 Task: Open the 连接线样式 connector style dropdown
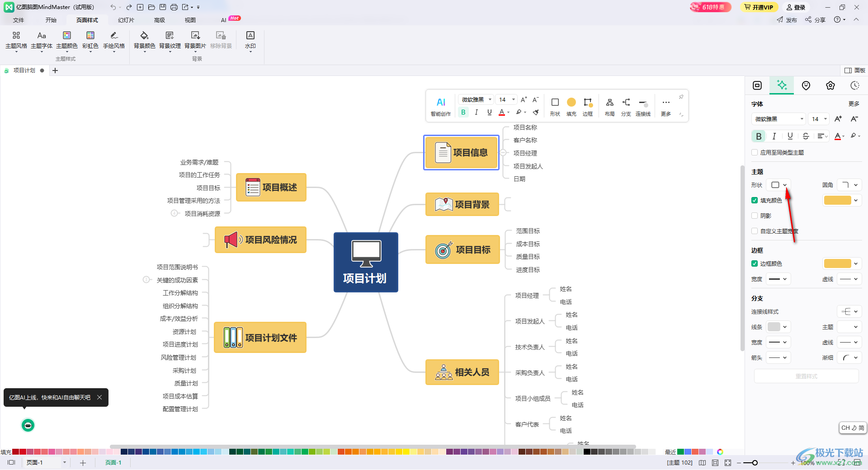tap(849, 311)
